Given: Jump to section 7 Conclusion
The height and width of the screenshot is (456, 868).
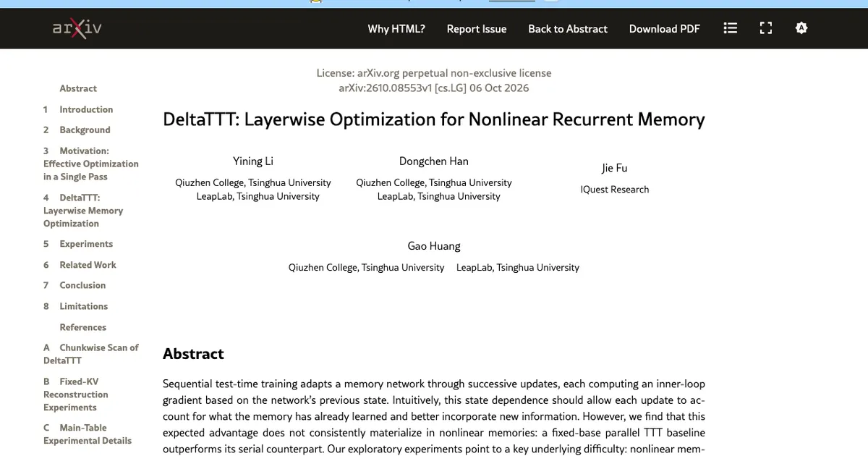Looking at the screenshot, I should coord(75,285).
